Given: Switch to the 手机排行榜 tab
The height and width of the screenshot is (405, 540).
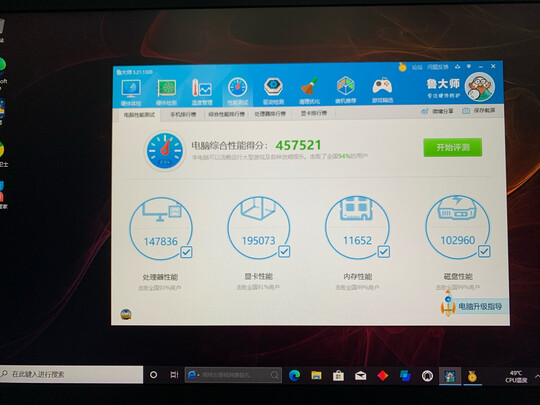Looking at the screenshot, I should [183, 114].
